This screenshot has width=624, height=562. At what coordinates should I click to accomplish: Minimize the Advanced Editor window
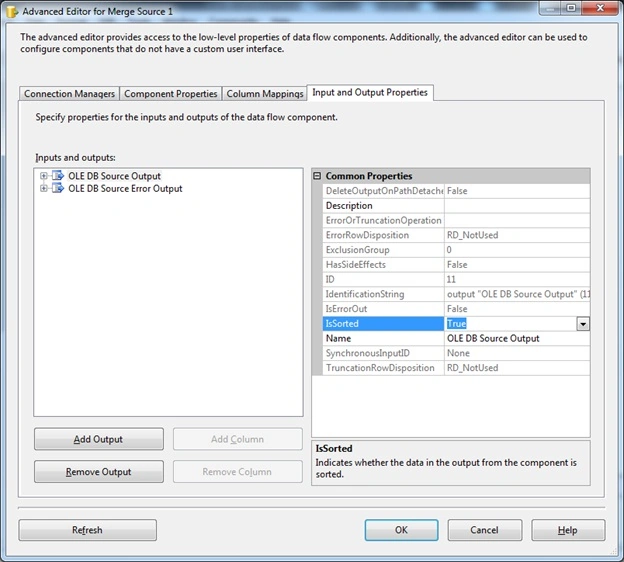[550, 8]
